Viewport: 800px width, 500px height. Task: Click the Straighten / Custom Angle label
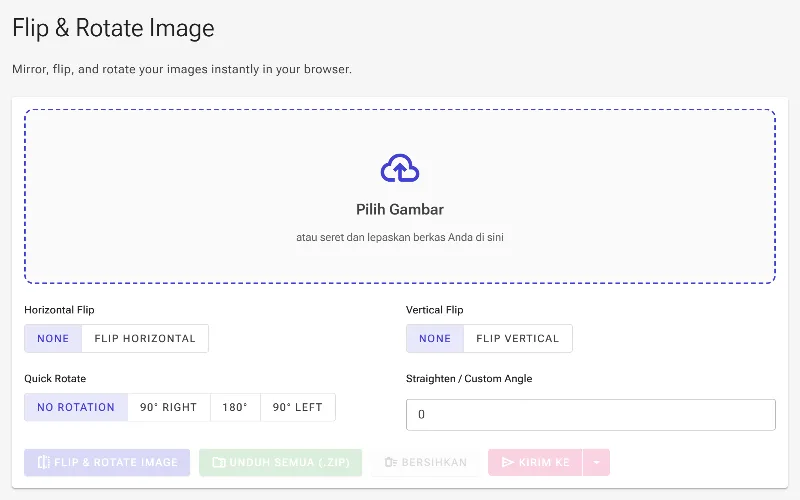[x=469, y=379]
